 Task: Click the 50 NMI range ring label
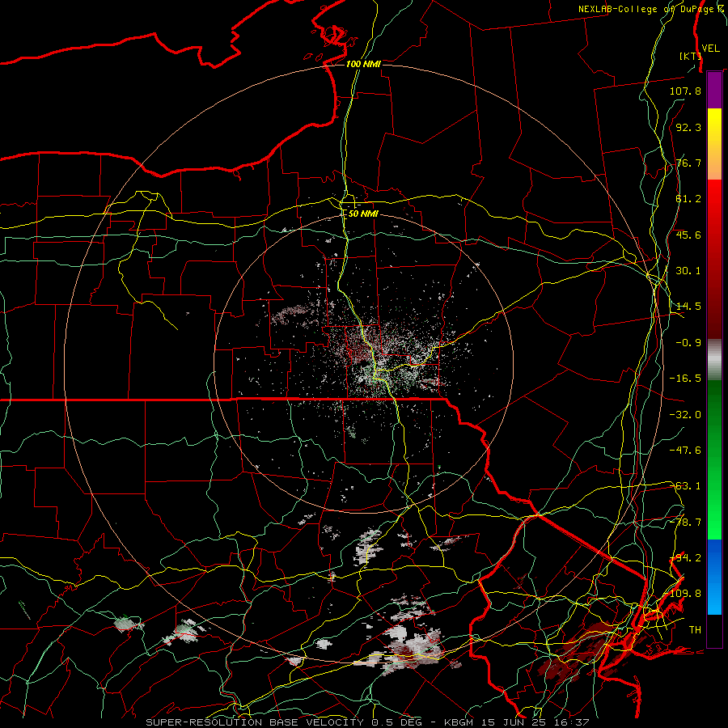click(x=363, y=214)
